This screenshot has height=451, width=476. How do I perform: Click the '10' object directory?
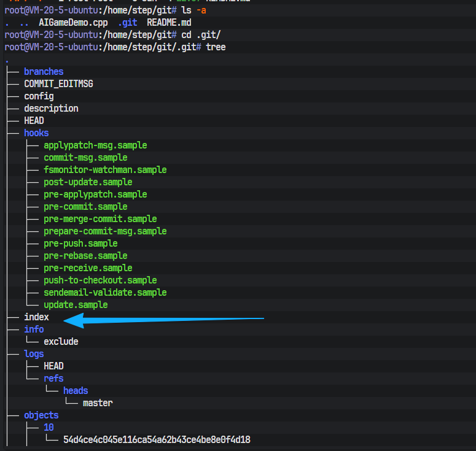(x=49, y=427)
